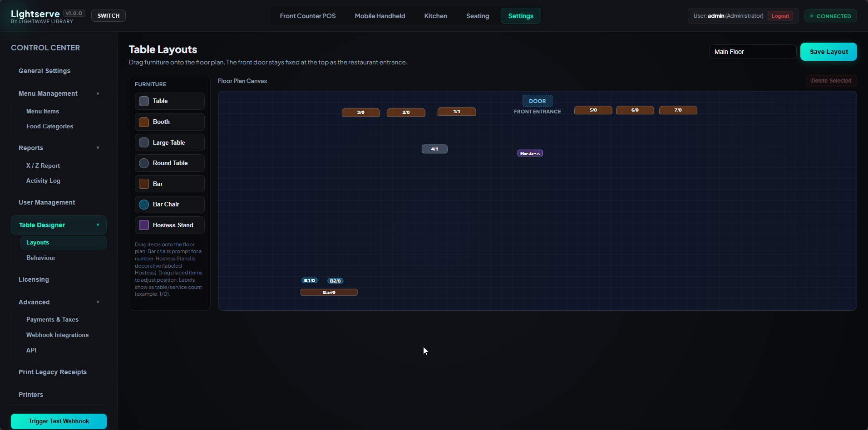Collapse the Reports section arrow
868x430 pixels.
point(98,148)
